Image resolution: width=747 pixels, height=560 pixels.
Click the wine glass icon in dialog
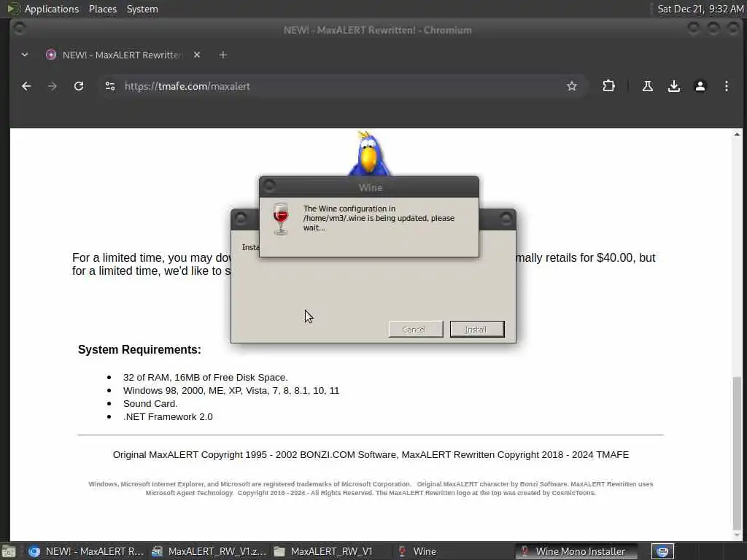pos(281,219)
